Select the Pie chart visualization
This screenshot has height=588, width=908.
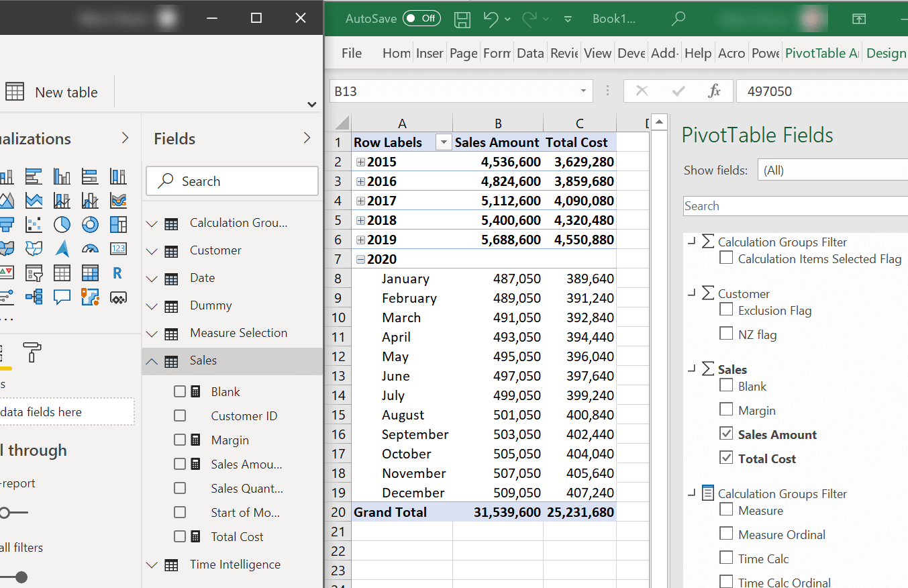(x=62, y=224)
